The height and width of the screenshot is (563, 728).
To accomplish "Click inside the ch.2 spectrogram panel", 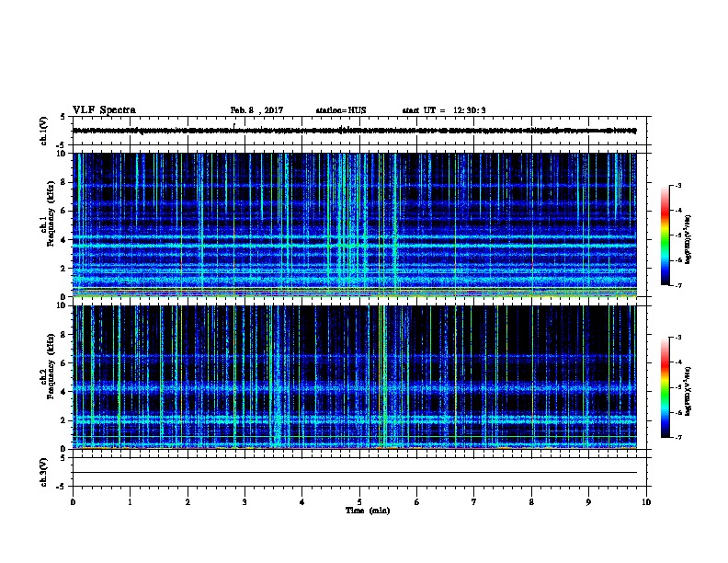I will (355, 377).
